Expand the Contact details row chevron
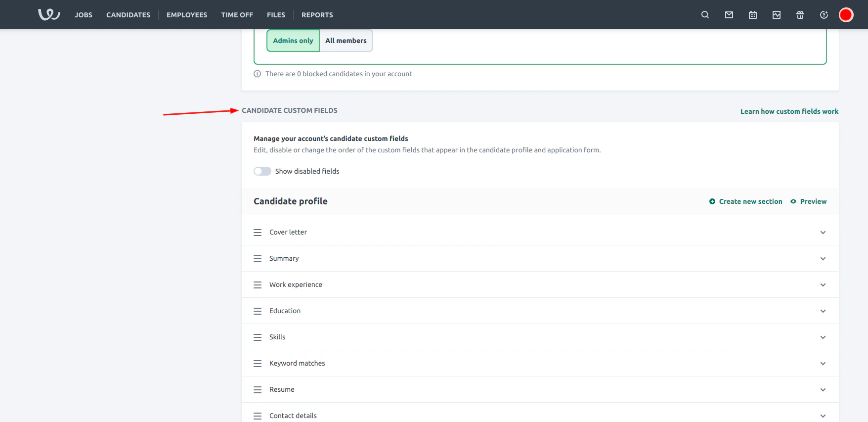The height and width of the screenshot is (422, 868). point(823,416)
